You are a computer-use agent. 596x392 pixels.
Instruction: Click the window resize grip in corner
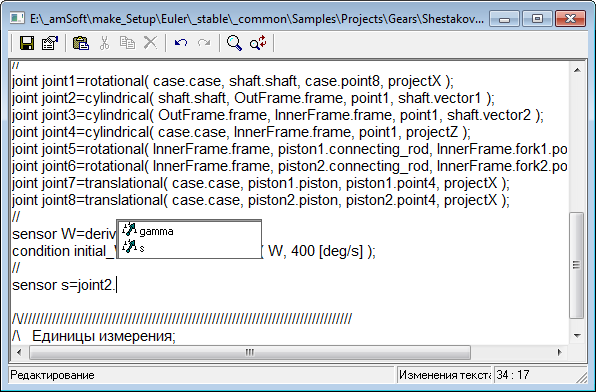(x=582, y=377)
